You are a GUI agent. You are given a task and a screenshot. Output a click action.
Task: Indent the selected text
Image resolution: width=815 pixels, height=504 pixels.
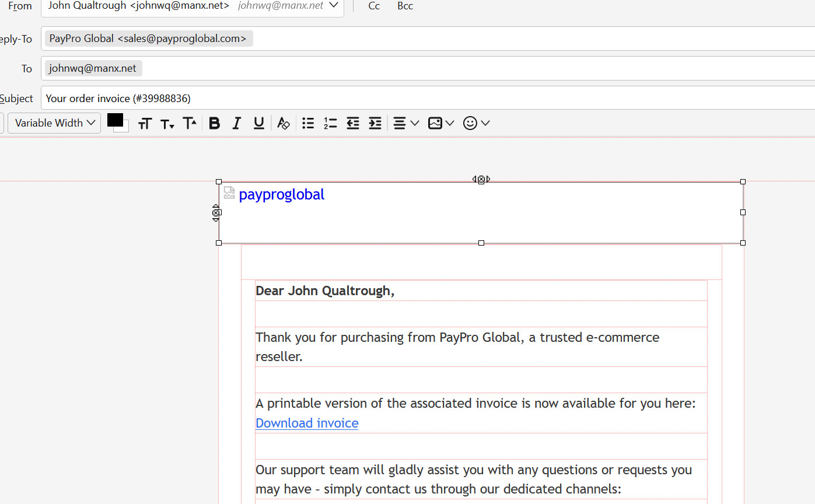375,123
